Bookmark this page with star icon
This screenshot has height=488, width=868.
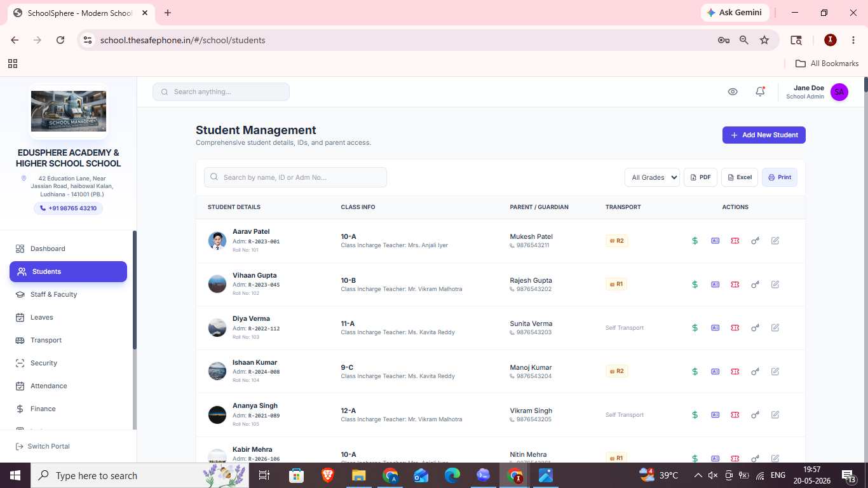pos(764,40)
